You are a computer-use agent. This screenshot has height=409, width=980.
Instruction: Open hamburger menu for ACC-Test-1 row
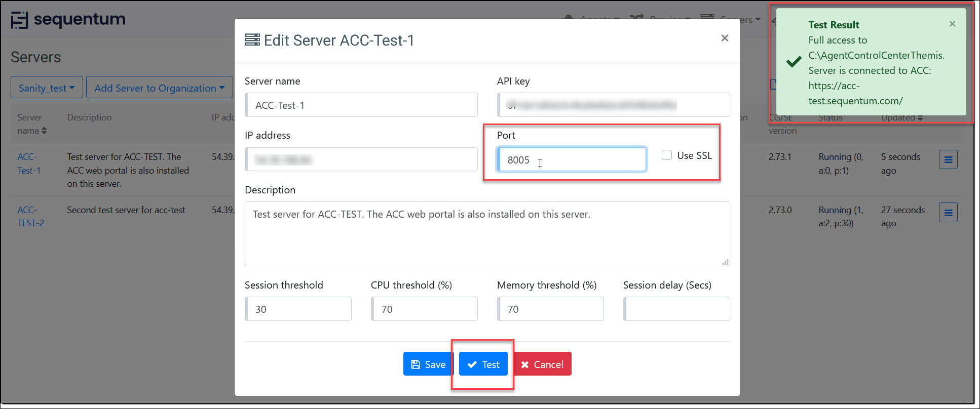948,160
